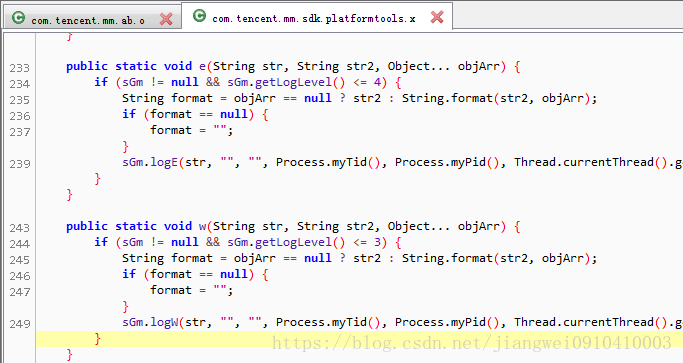Click Thread.currentThread on line 239
The image size is (683, 363).
tap(584, 163)
